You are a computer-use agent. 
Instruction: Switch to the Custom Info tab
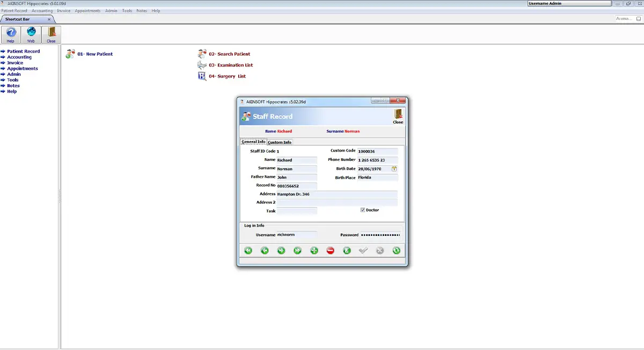click(280, 142)
